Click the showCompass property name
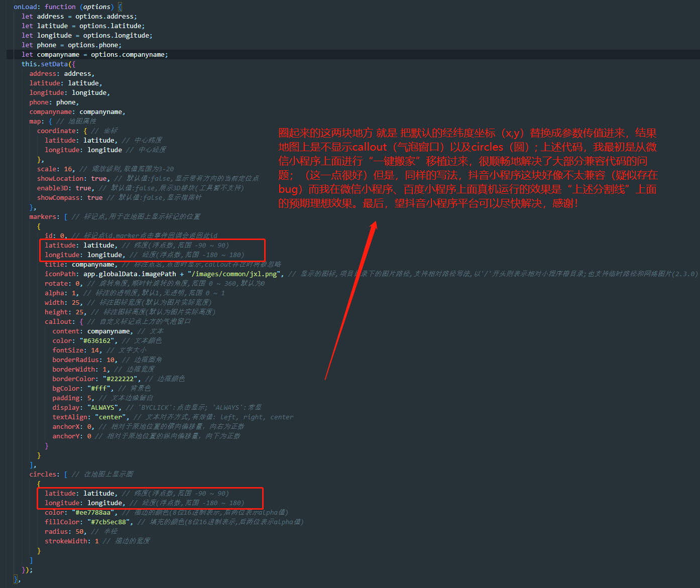The width and height of the screenshot is (700, 588). (60, 198)
